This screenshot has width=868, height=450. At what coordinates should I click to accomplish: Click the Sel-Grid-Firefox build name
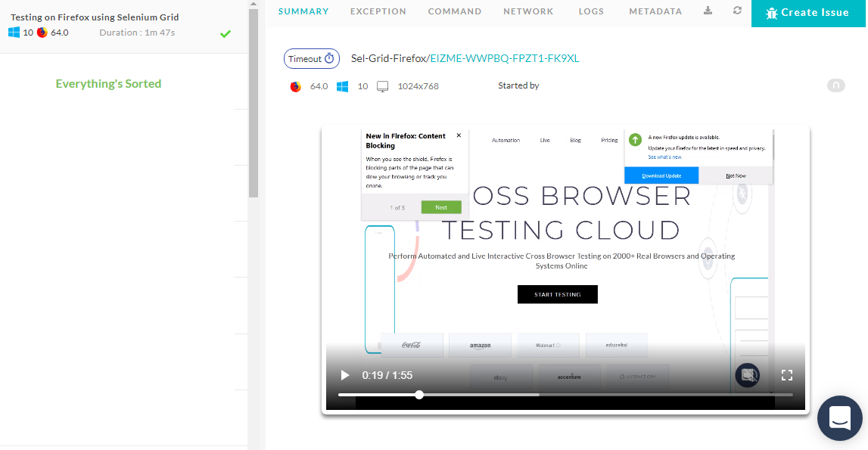(x=389, y=59)
